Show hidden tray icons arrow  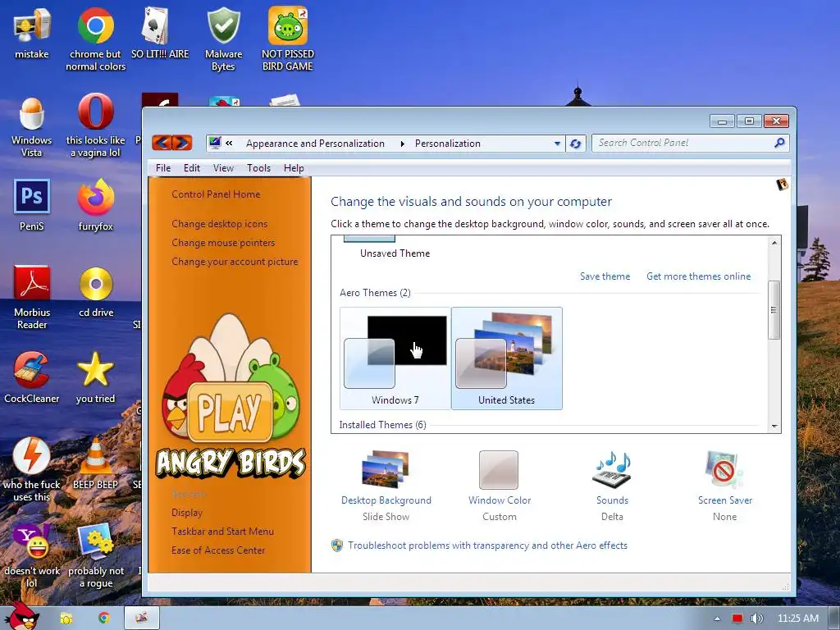click(717, 619)
